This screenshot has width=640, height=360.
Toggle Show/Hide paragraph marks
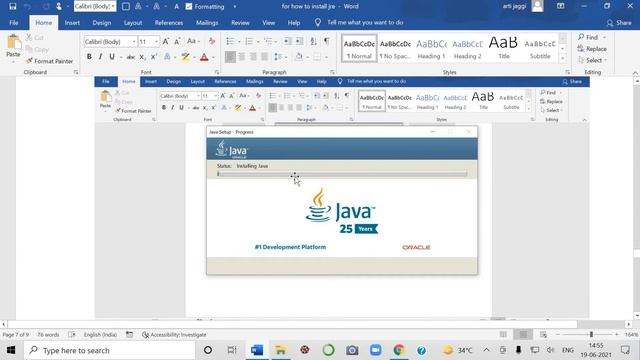tap(327, 41)
